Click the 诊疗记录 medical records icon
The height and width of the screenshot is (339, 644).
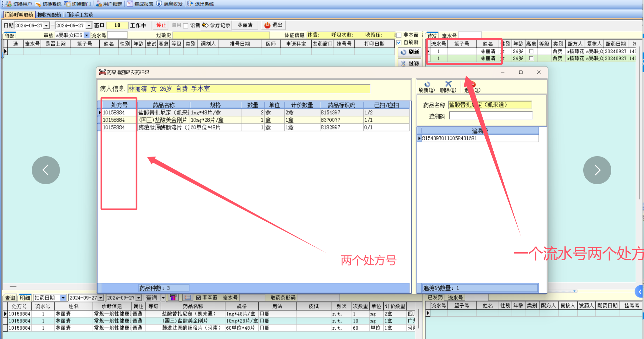pyautogui.click(x=205, y=25)
